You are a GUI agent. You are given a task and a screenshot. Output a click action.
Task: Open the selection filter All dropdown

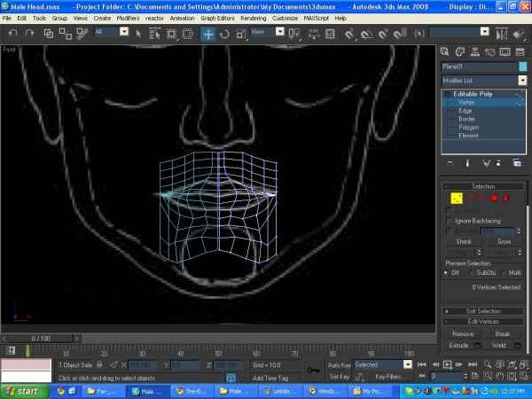click(x=124, y=32)
